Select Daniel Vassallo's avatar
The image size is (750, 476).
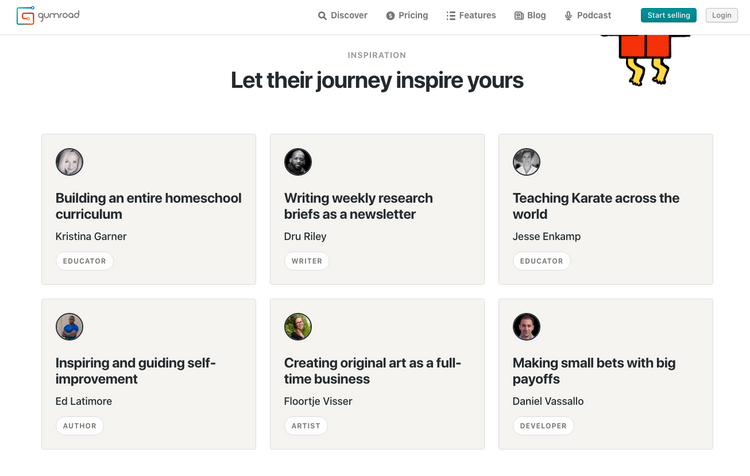point(527,327)
